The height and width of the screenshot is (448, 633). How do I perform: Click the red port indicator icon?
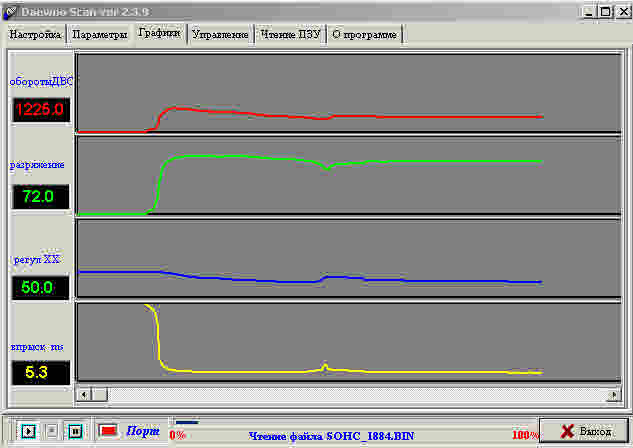coord(107,430)
